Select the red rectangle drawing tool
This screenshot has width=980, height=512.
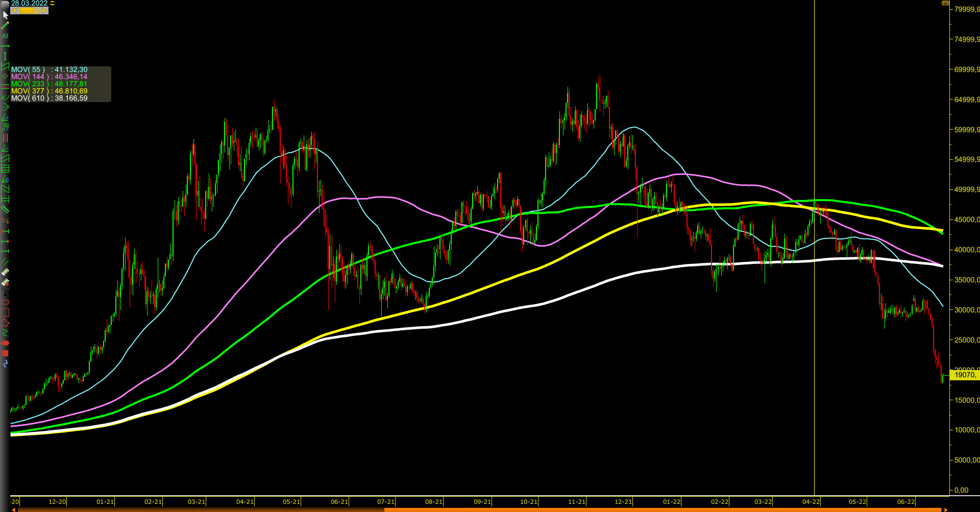coord(5,311)
